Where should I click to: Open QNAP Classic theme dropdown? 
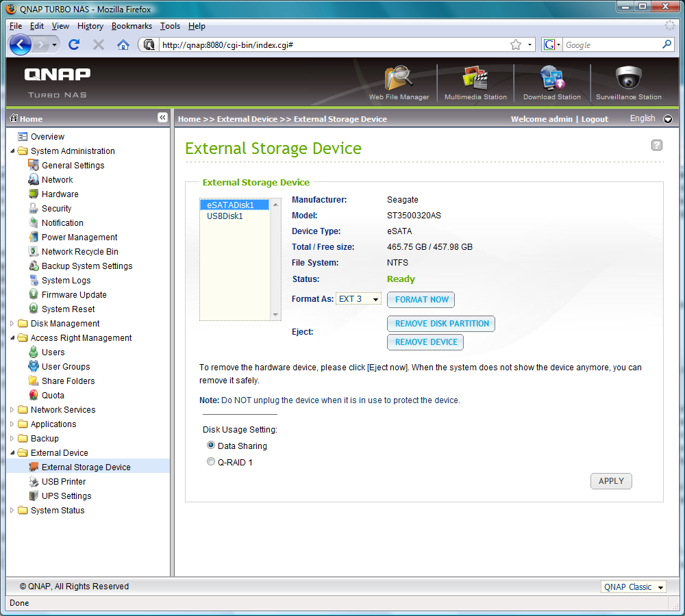[x=633, y=587]
